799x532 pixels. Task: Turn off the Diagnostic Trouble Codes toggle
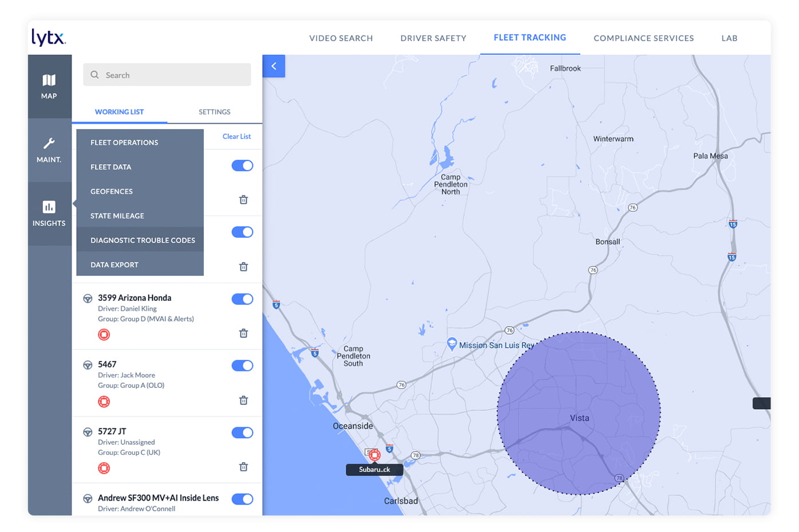click(242, 232)
